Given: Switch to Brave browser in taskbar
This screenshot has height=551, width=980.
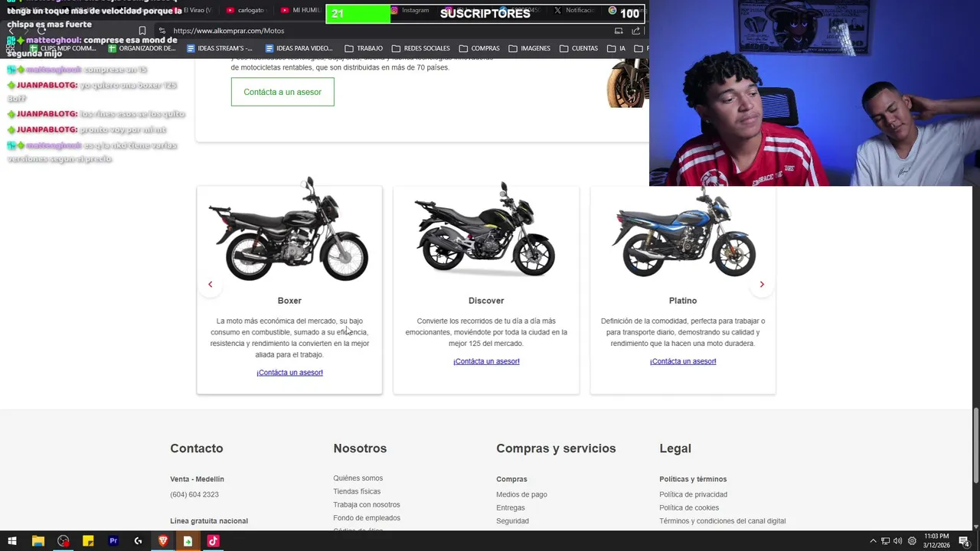Looking at the screenshot, I should coord(163,541).
